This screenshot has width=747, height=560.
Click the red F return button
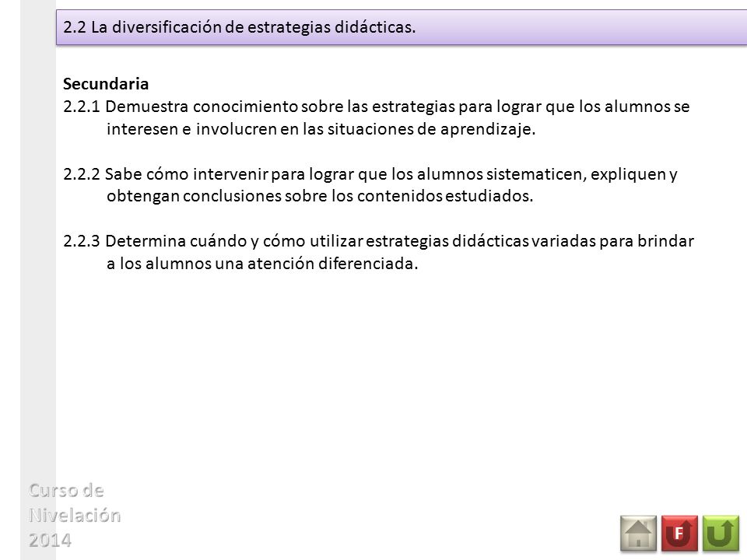[x=679, y=534]
